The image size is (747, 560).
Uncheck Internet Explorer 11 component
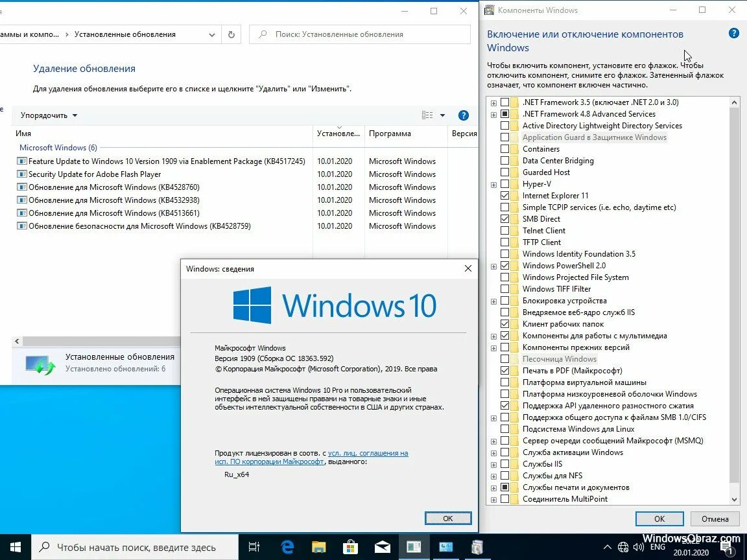pos(504,196)
